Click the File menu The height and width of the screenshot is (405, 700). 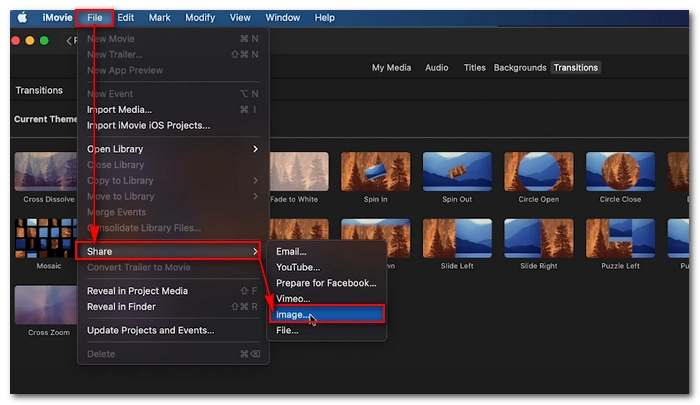(x=94, y=17)
